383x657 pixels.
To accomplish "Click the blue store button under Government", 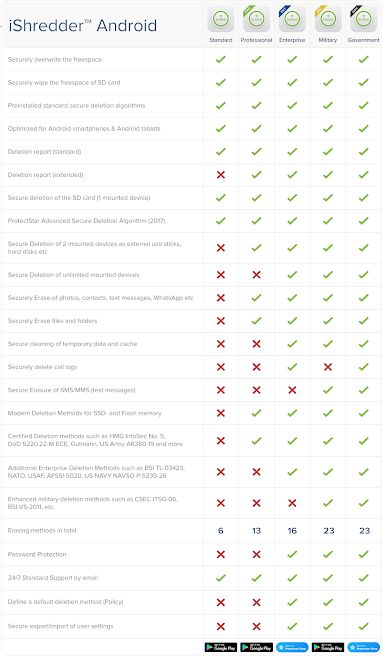I will [x=364, y=647].
